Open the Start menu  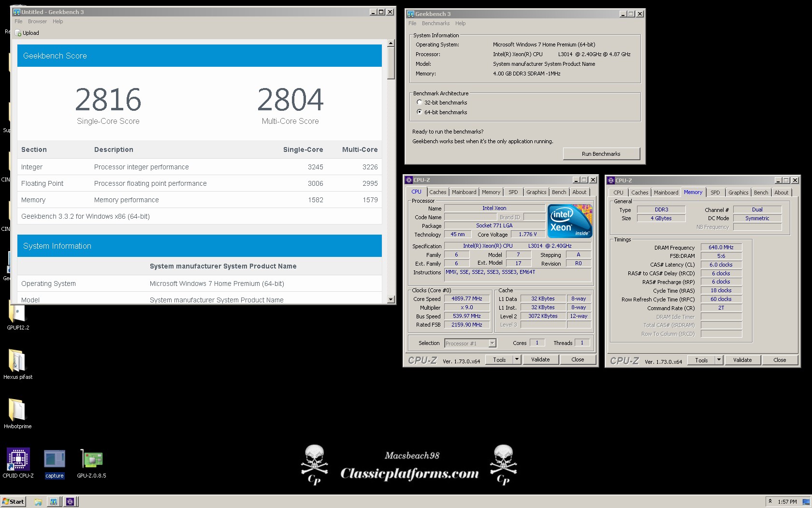click(13, 502)
